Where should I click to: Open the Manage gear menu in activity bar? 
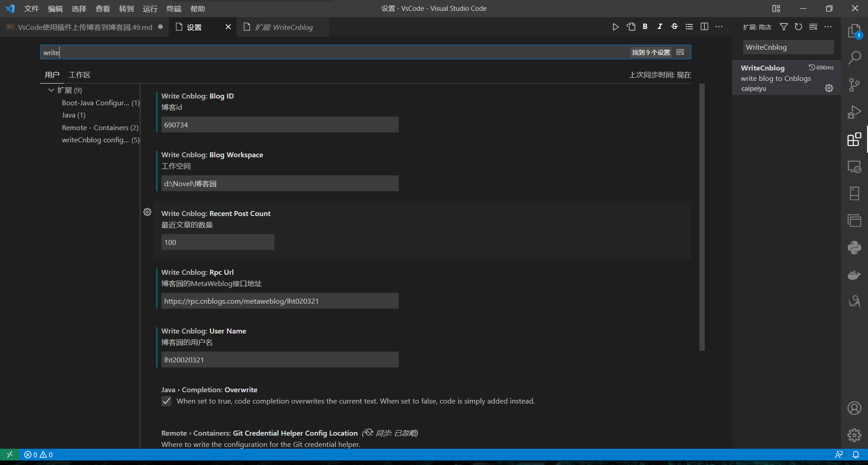click(854, 435)
